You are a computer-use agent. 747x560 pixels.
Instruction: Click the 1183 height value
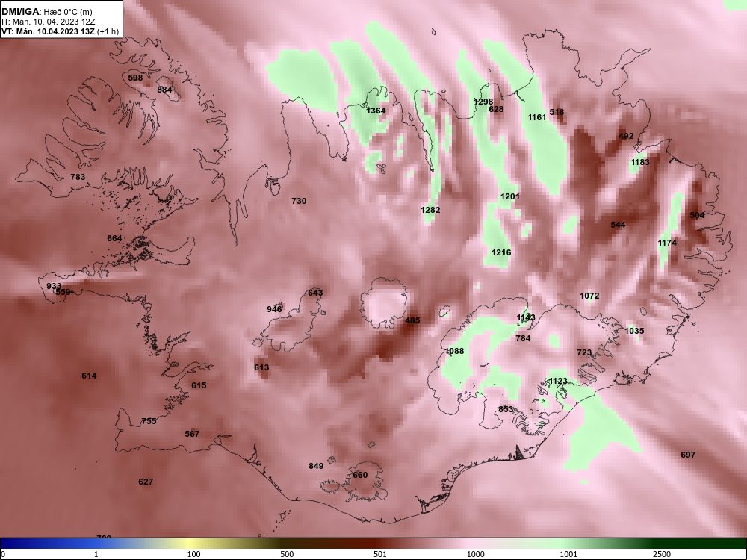[x=640, y=162]
